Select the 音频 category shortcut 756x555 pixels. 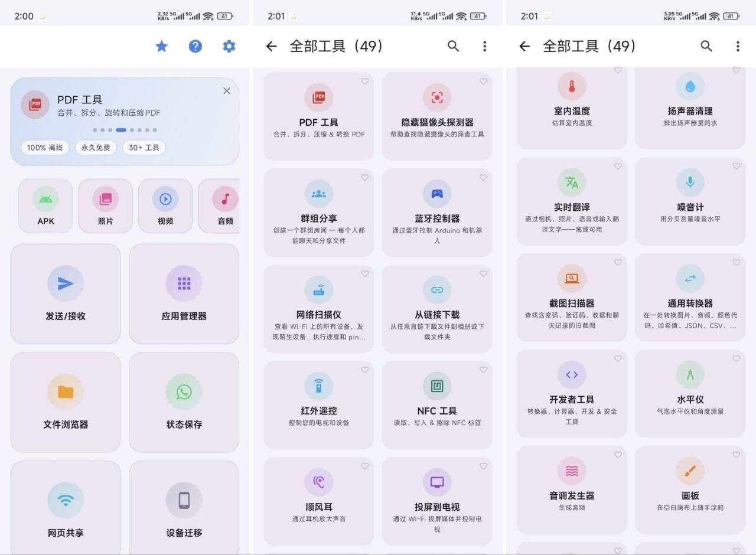tap(219, 206)
